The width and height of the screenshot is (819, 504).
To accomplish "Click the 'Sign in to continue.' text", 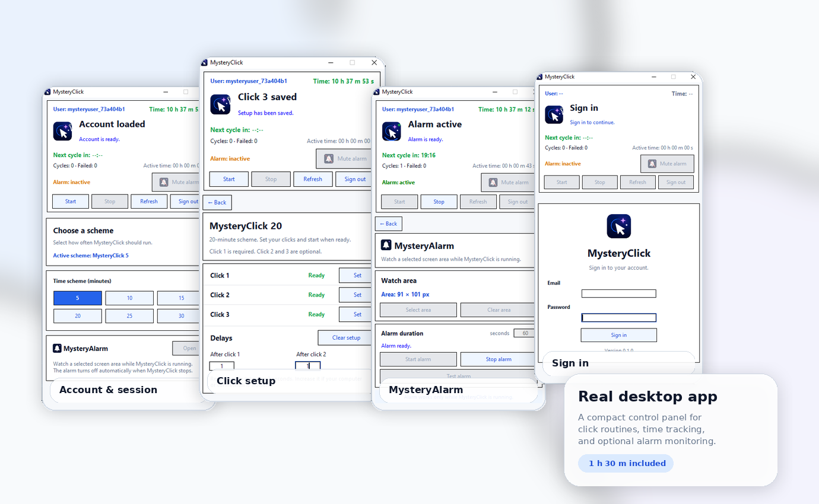I will (x=592, y=123).
